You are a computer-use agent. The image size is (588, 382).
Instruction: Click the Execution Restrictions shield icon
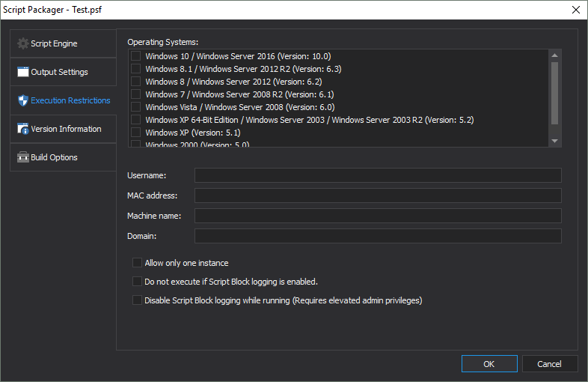(x=23, y=100)
